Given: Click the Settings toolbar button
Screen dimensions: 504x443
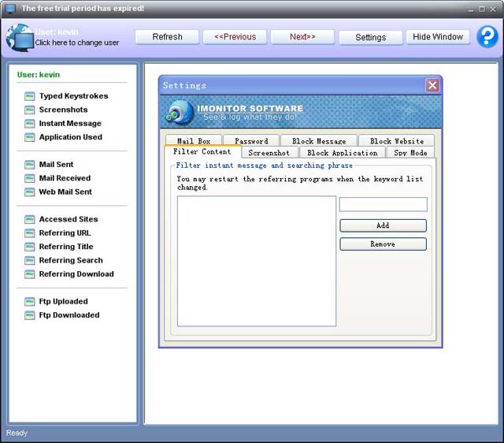Looking at the screenshot, I should tap(371, 38).
